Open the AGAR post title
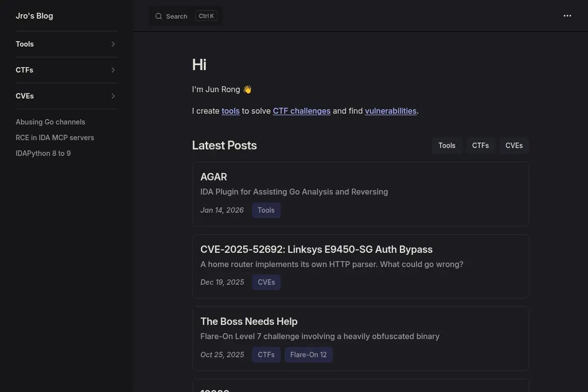Image resolution: width=588 pixels, height=392 pixels. point(214,177)
